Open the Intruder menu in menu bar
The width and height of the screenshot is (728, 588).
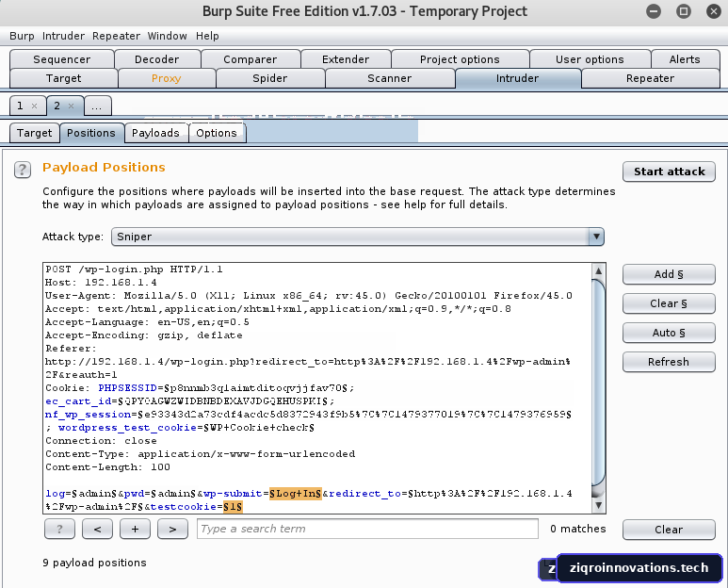click(x=63, y=36)
